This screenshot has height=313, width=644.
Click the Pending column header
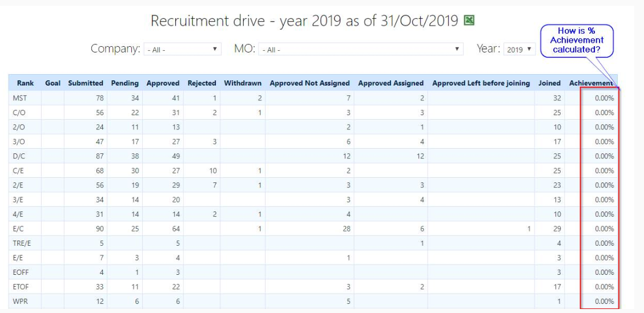pos(125,83)
